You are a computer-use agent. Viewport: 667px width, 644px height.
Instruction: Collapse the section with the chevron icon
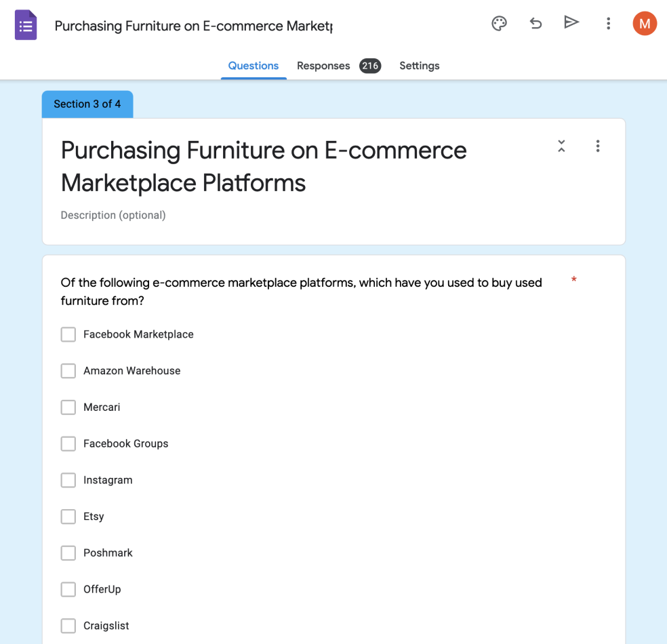pos(561,146)
